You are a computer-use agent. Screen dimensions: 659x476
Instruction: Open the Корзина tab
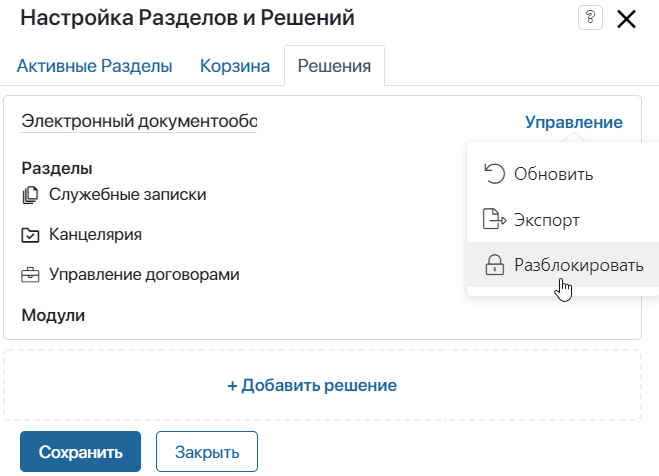click(x=235, y=66)
